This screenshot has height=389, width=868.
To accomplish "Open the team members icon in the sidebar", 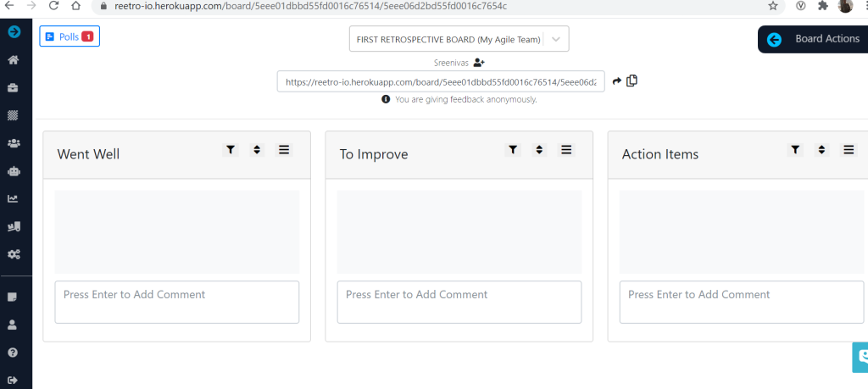I will coord(14,142).
